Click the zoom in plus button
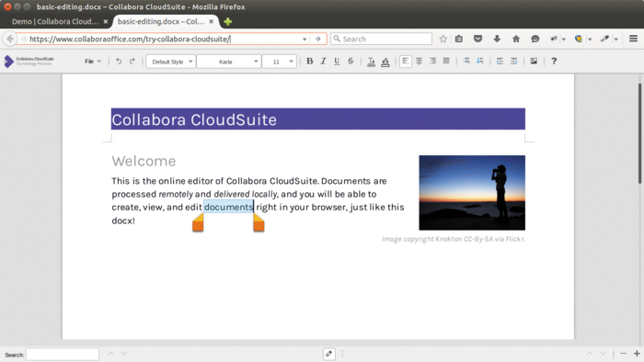644x362 pixels. pyautogui.click(x=637, y=354)
